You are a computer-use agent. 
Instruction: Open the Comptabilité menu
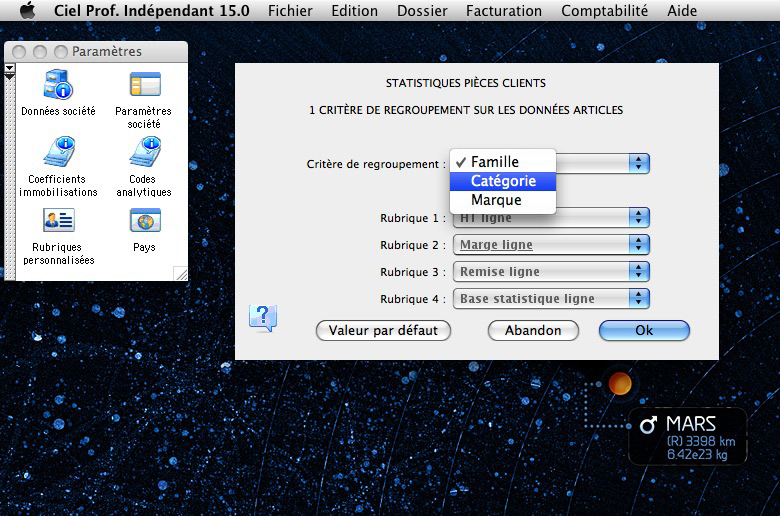click(604, 10)
